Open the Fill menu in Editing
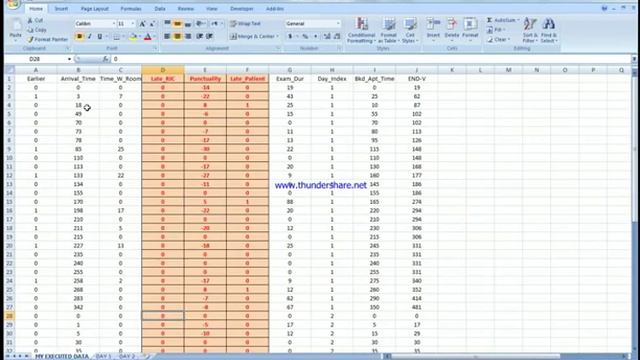The image size is (640, 360). [x=495, y=30]
